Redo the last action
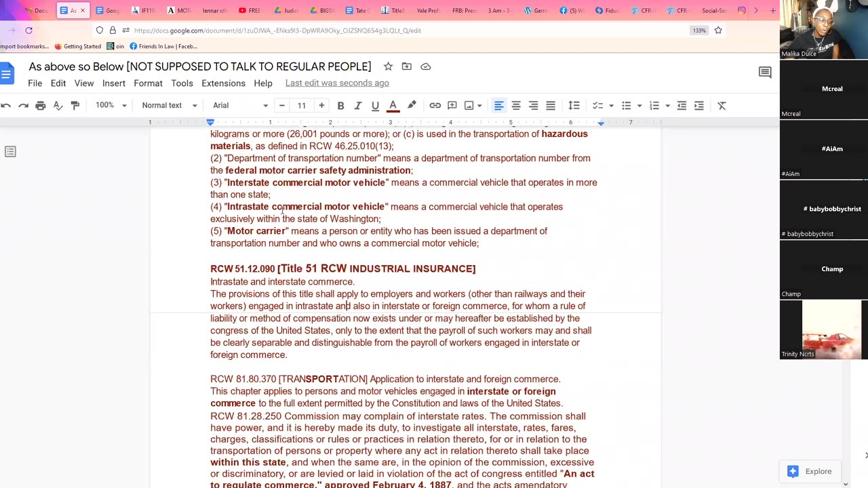 pos(23,105)
